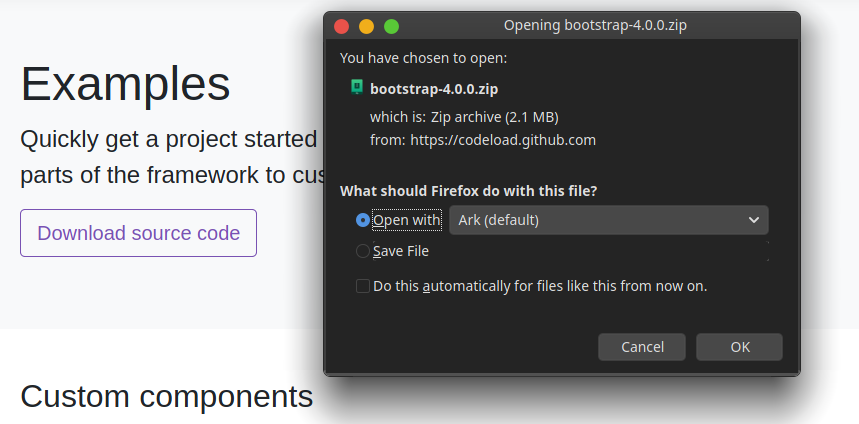Click the automatic handling label text
The width and height of the screenshot is (859, 424).
click(x=540, y=286)
